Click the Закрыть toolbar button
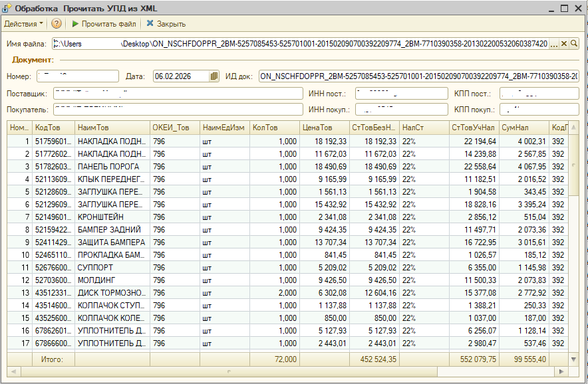The width and height of the screenshot is (588, 384). [166, 24]
